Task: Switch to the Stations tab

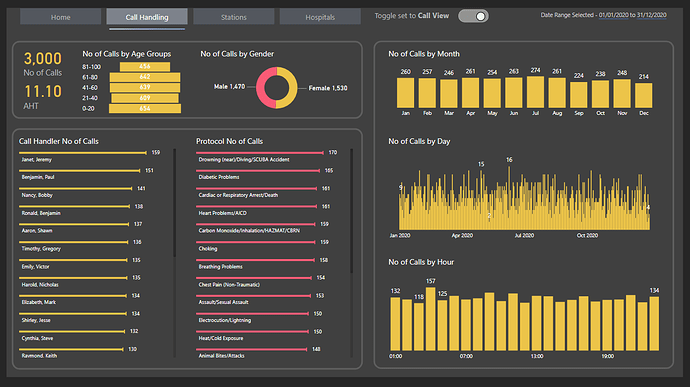Action: (x=234, y=17)
